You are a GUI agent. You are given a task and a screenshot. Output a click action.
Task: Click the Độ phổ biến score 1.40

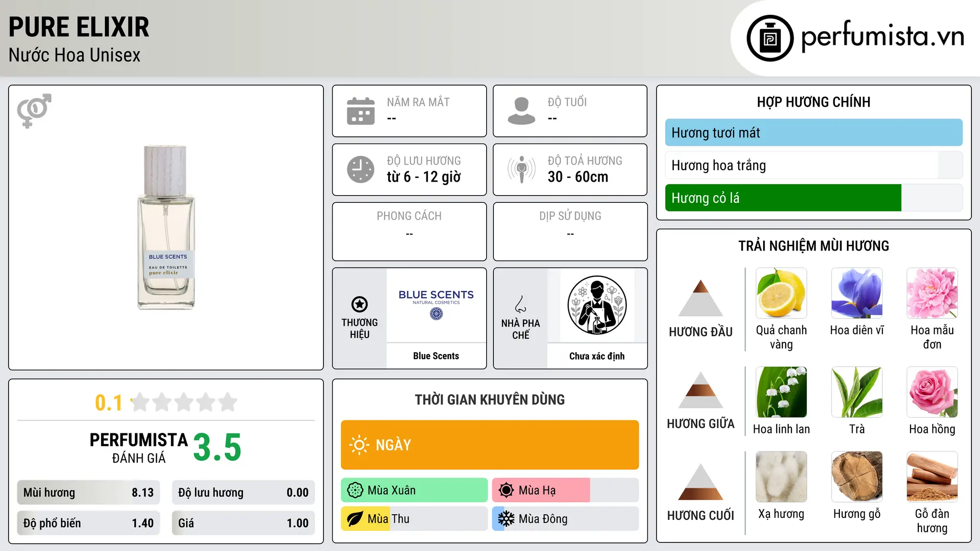click(89, 523)
